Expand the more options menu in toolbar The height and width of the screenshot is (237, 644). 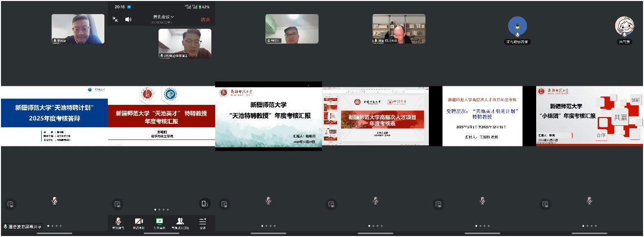click(x=202, y=223)
